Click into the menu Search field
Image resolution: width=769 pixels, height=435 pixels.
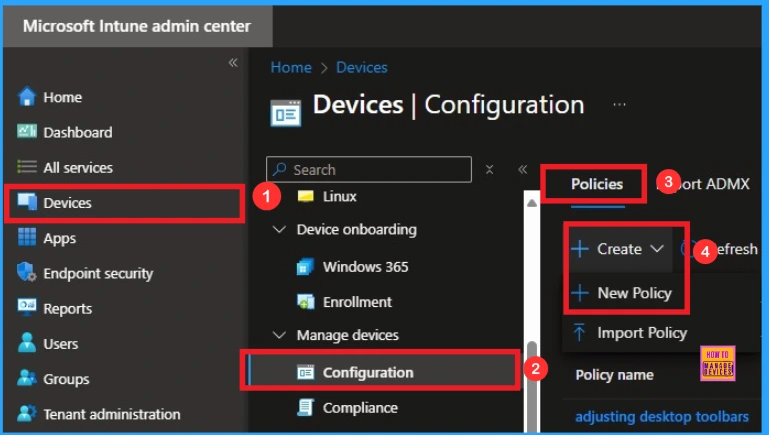point(369,169)
